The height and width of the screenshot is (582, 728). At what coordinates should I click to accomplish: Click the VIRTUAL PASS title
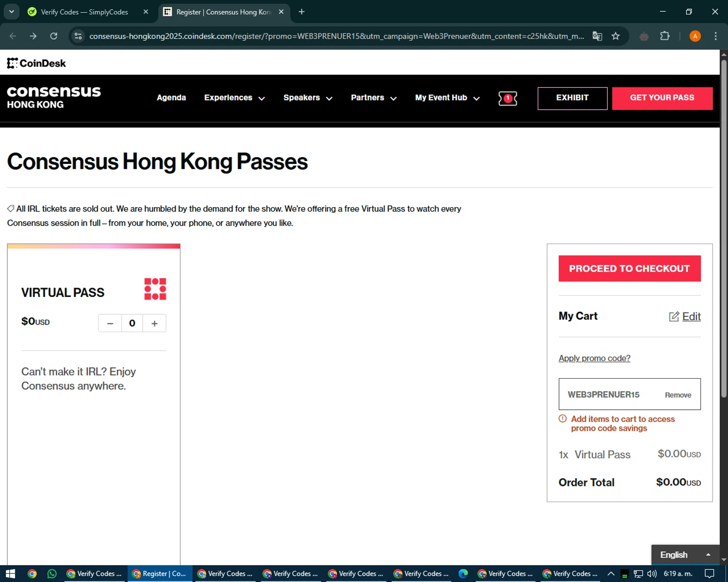point(63,292)
